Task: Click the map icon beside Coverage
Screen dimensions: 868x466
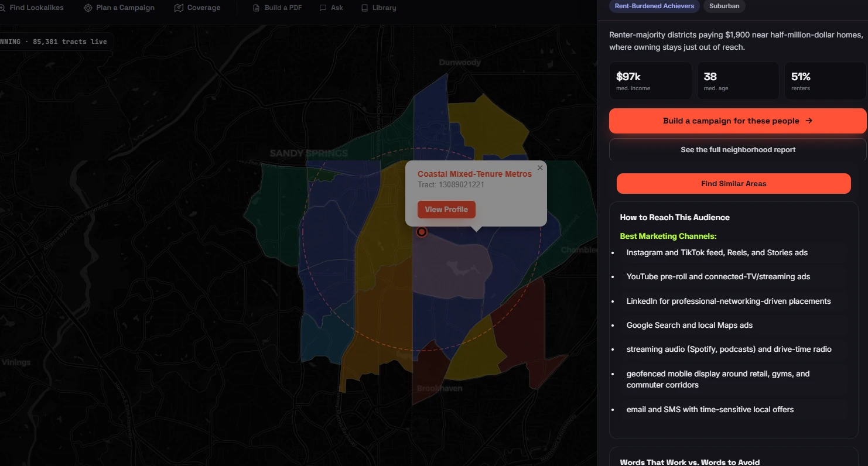Action: (x=179, y=8)
